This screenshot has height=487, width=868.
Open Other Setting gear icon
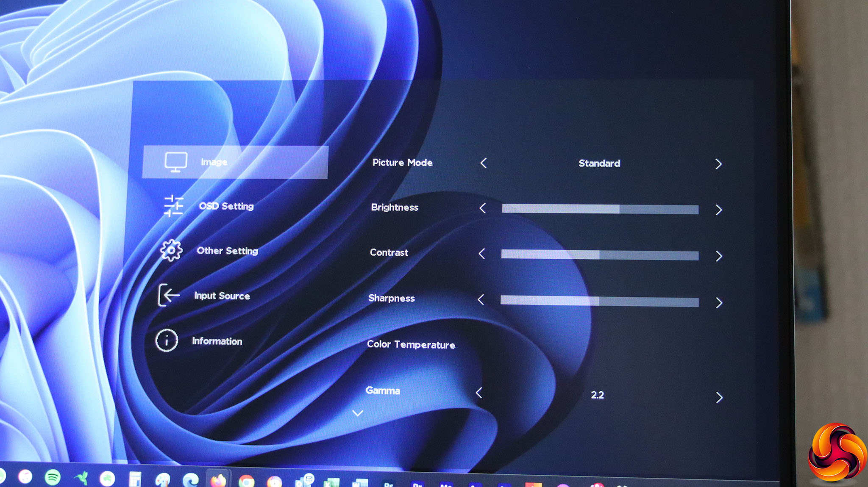(x=171, y=250)
